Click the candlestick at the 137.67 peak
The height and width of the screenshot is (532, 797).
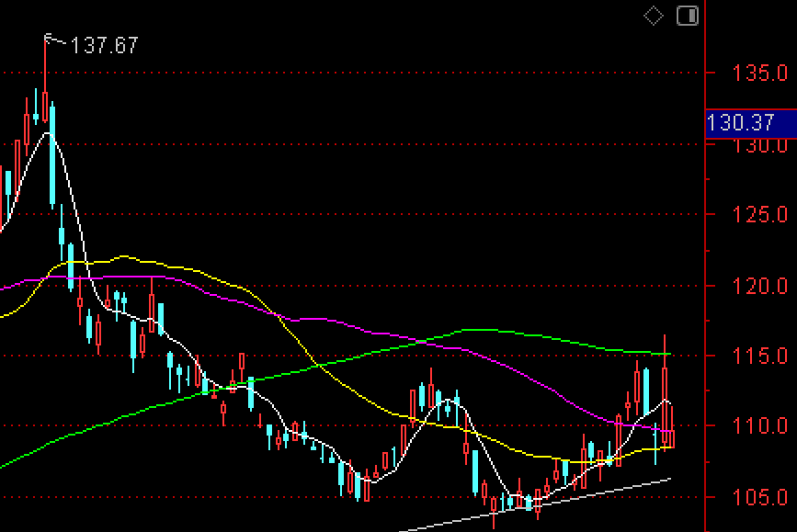pyautogui.click(x=45, y=107)
